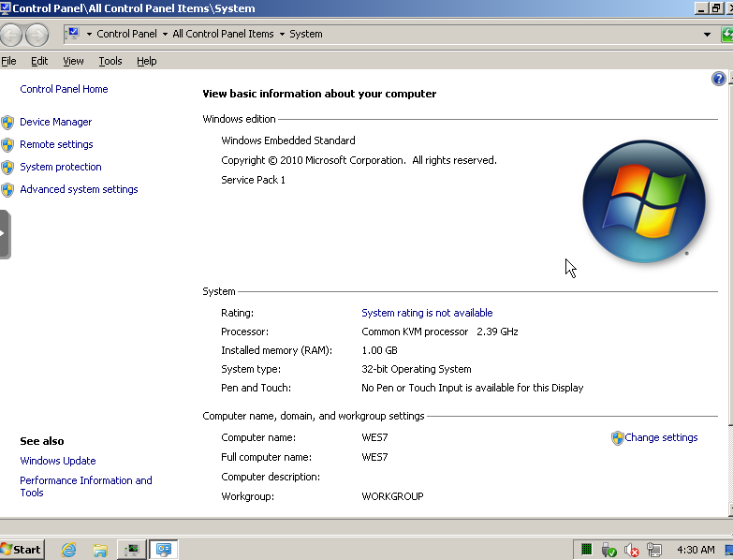Open the View menu
Screen dimensions: 733x560
[73, 61]
